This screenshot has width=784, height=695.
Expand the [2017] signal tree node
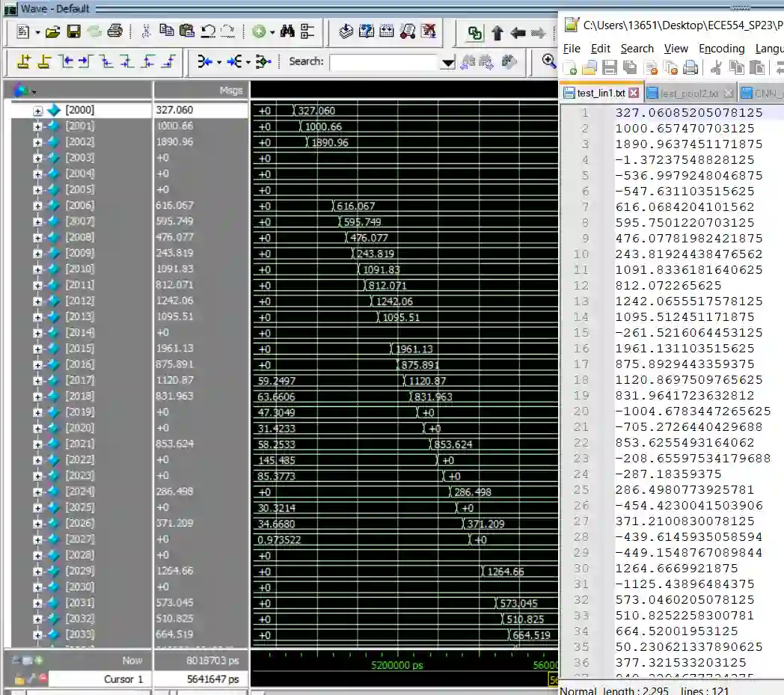coord(37,380)
